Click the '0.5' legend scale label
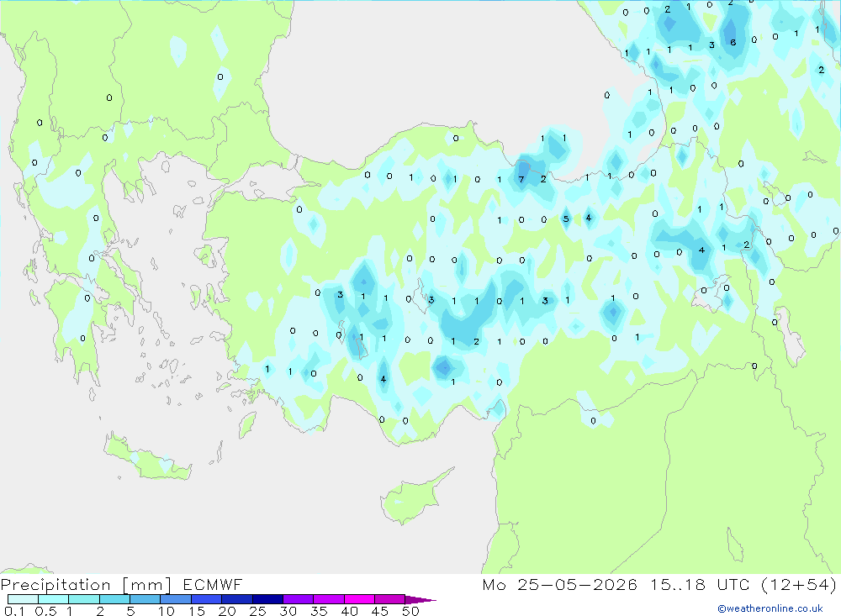 [45, 611]
